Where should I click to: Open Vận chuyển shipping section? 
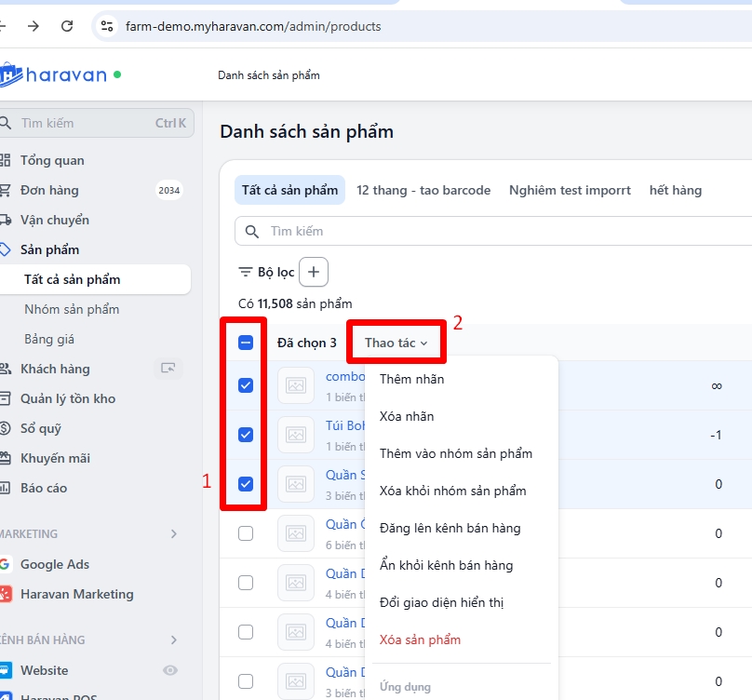54,220
